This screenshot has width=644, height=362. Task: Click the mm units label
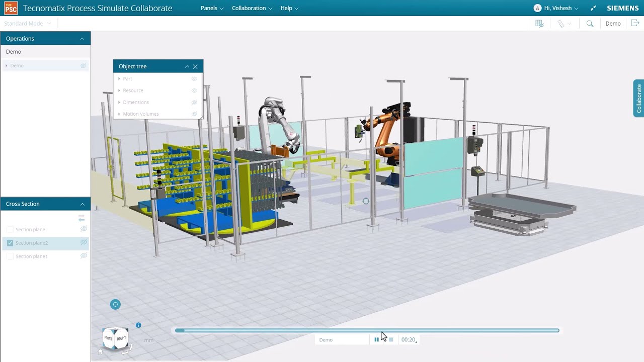coord(148,340)
